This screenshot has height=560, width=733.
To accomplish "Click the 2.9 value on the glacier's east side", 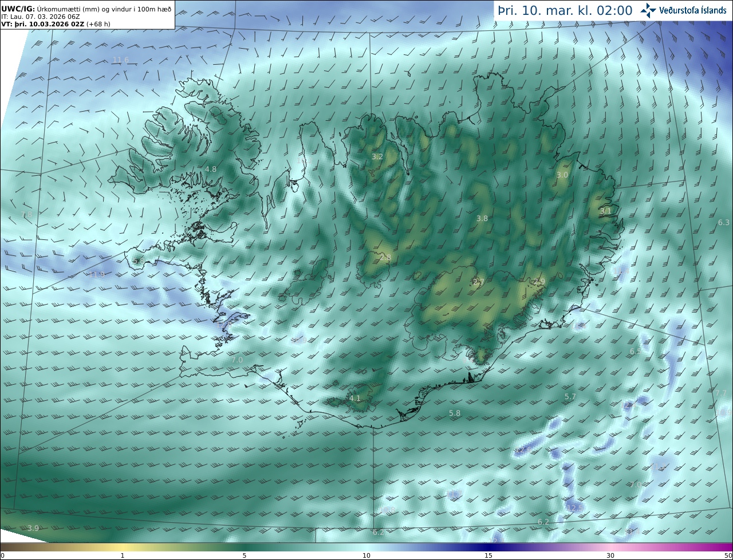I will [539, 281].
